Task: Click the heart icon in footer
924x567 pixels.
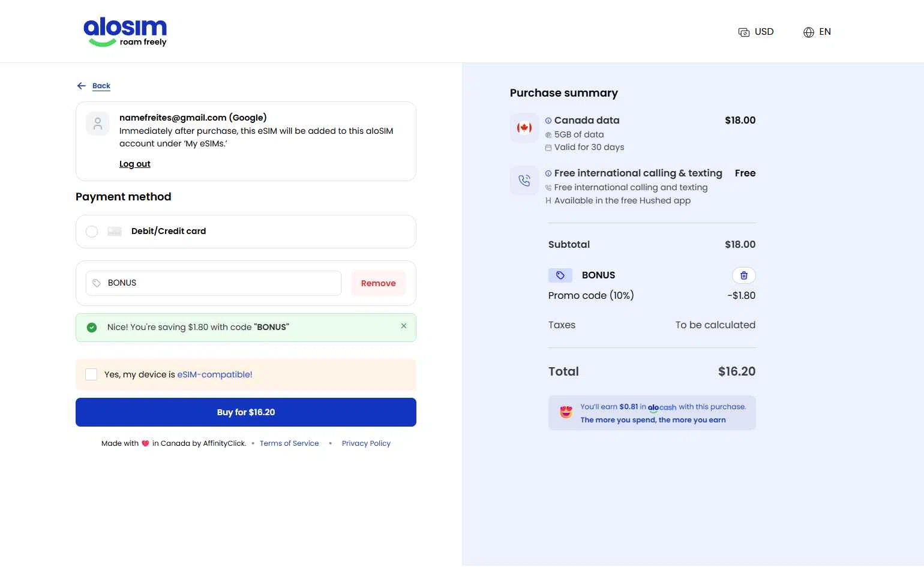Action: tap(145, 443)
